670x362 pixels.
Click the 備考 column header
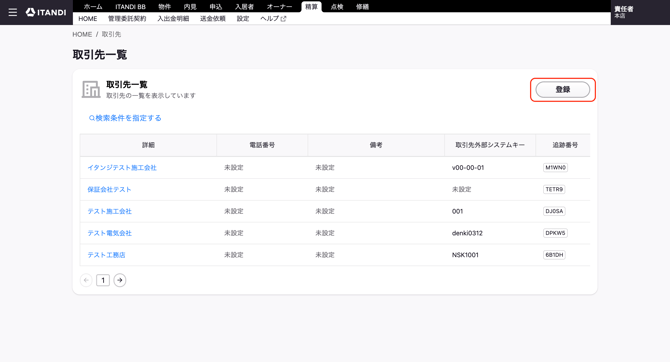tap(376, 145)
